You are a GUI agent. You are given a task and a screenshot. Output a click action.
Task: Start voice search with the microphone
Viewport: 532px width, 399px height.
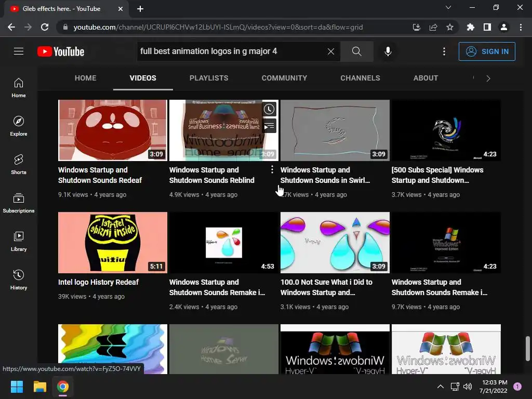pos(388,51)
